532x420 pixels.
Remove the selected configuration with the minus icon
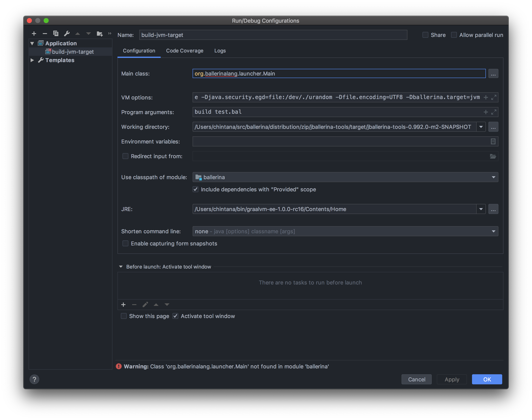tap(45, 33)
